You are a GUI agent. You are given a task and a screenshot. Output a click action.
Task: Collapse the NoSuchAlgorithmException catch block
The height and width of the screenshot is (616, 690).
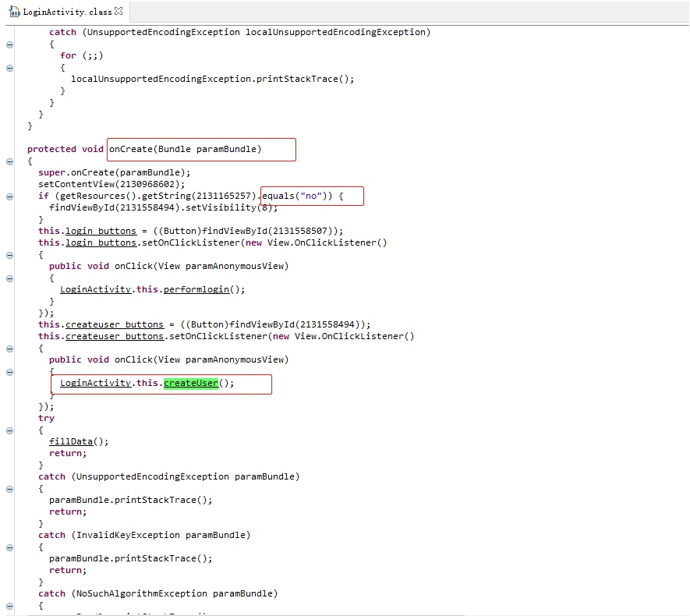9,605
